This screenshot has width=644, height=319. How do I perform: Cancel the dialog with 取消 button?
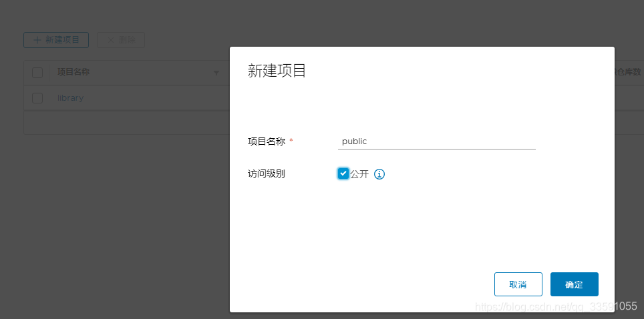518,284
